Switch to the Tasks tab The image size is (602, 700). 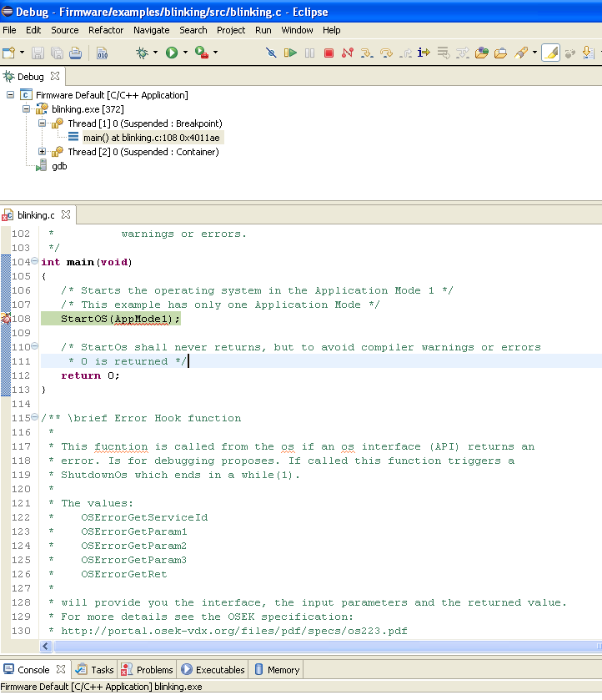pos(94,670)
